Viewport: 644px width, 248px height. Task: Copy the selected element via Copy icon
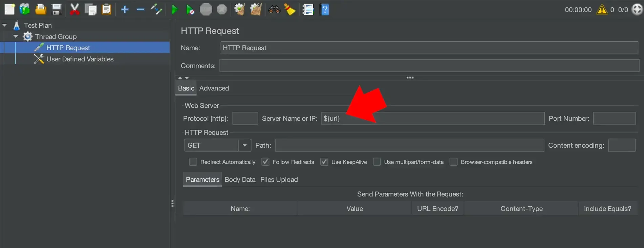(91, 9)
